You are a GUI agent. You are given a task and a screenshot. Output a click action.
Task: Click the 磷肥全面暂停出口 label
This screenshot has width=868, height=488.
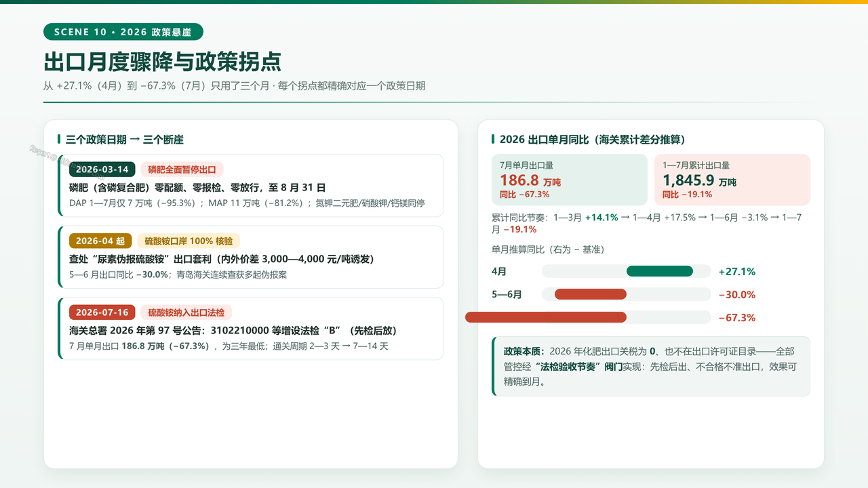[x=182, y=169]
